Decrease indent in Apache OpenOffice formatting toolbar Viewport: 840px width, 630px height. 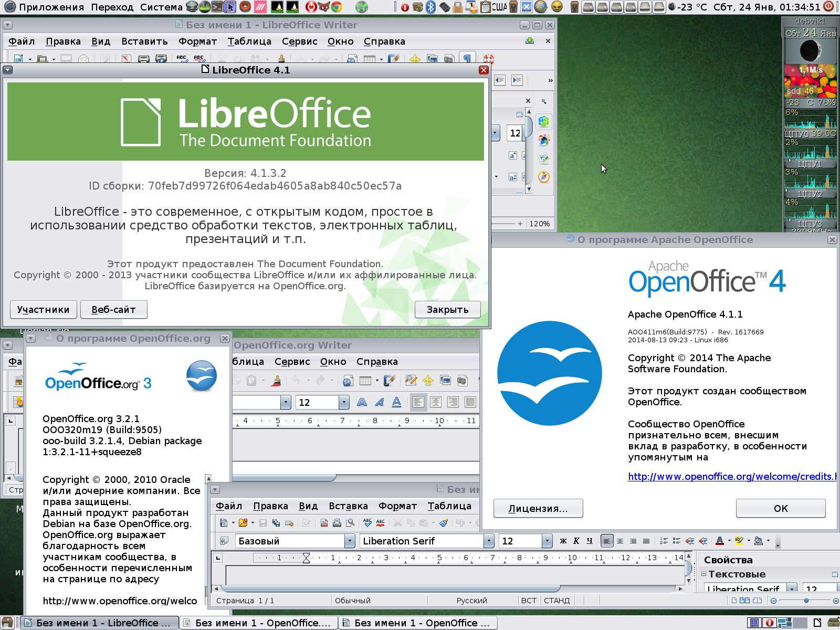pyautogui.click(x=690, y=541)
